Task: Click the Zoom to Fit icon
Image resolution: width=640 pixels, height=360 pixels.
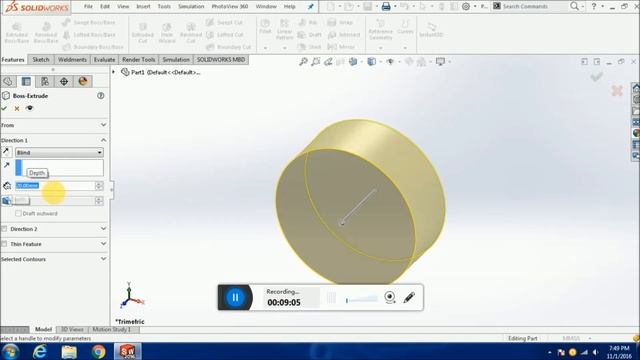Action: click(x=303, y=62)
